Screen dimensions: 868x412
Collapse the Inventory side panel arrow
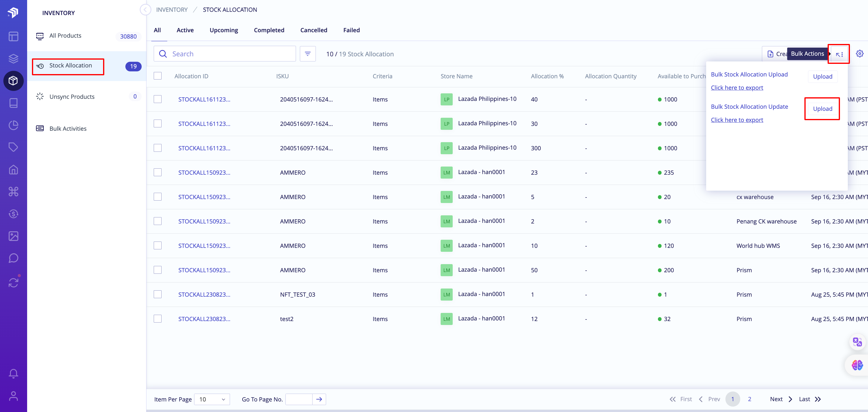(x=145, y=10)
